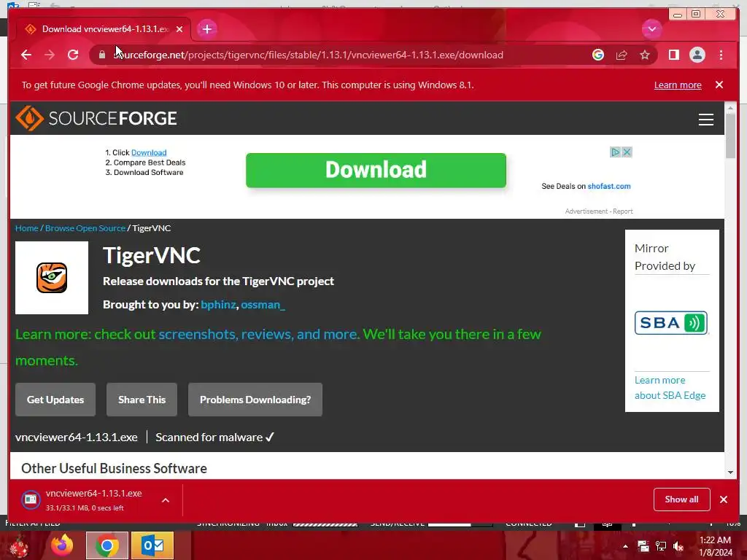Click the forward navigation arrow
Image resolution: width=747 pixels, height=560 pixels.
pyautogui.click(x=50, y=55)
